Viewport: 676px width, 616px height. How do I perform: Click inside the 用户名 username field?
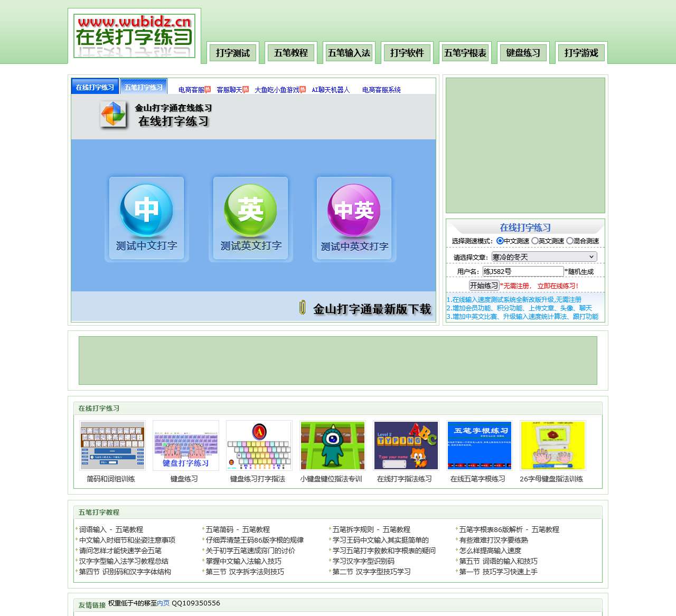point(523,271)
